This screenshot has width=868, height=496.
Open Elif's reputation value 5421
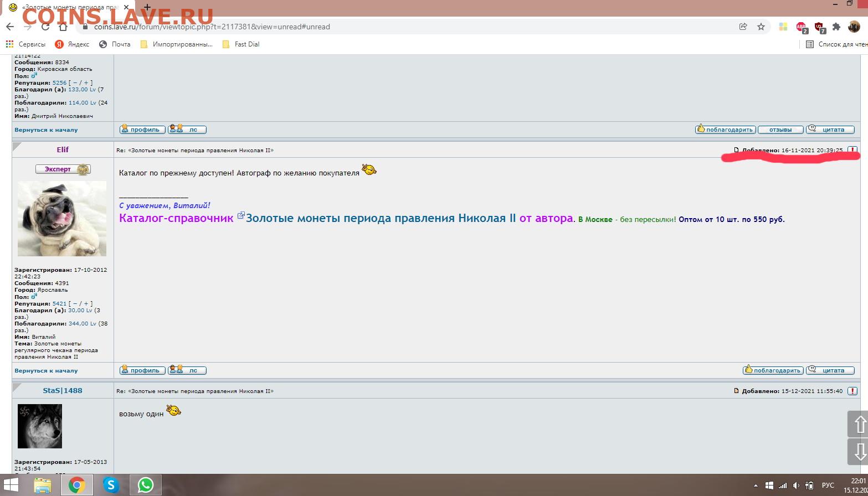click(59, 303)
